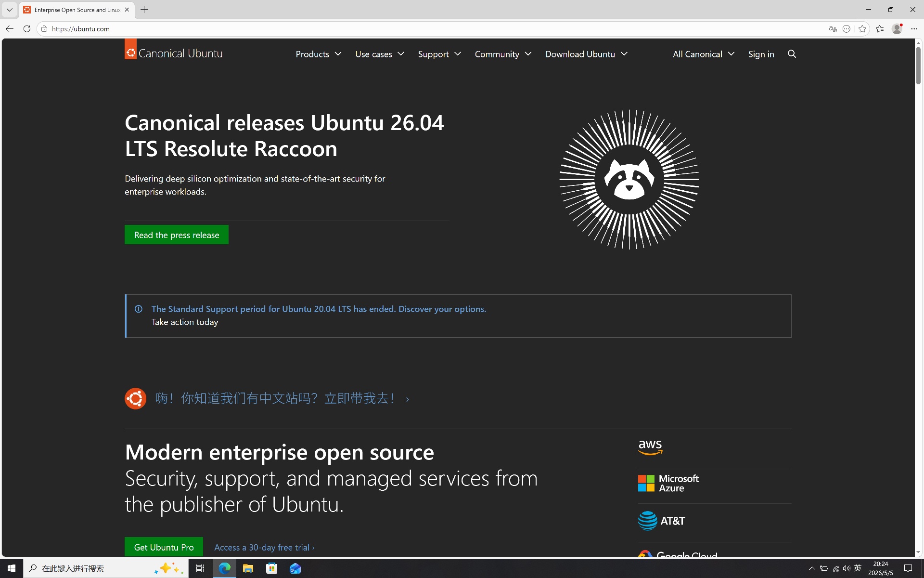Viewport: 924px width, 578px height.
Task: Click the Canonical releases Ubuntu 26.04 headline
Action: point(284,136)
